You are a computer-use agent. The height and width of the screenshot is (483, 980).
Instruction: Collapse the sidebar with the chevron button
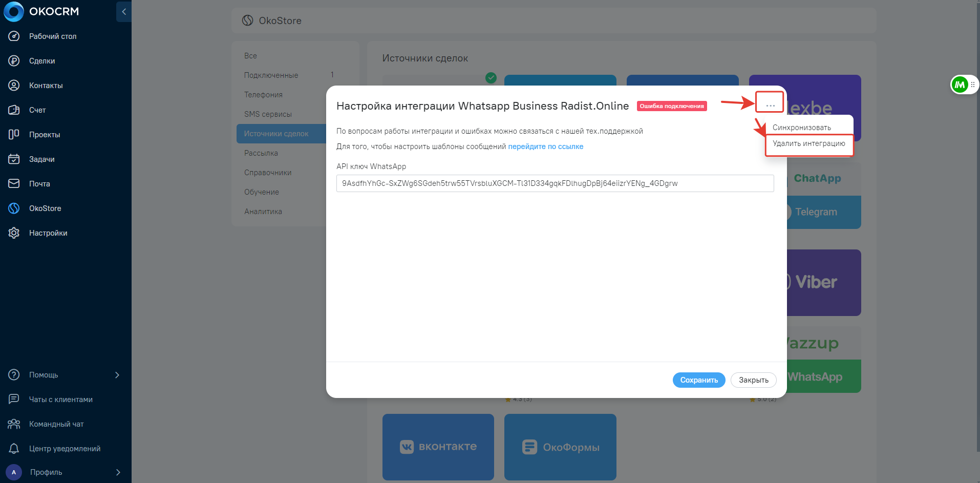[x=124, y=12]
